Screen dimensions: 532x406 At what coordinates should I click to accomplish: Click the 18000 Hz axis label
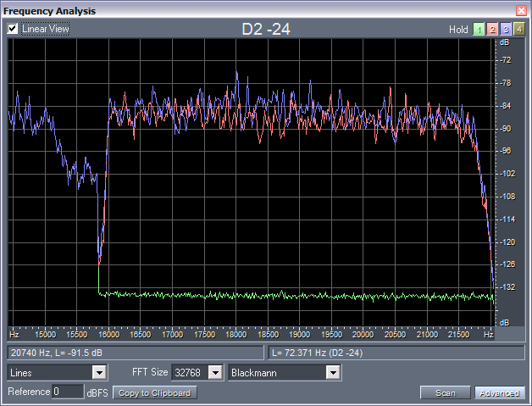(x=236, y=335)
